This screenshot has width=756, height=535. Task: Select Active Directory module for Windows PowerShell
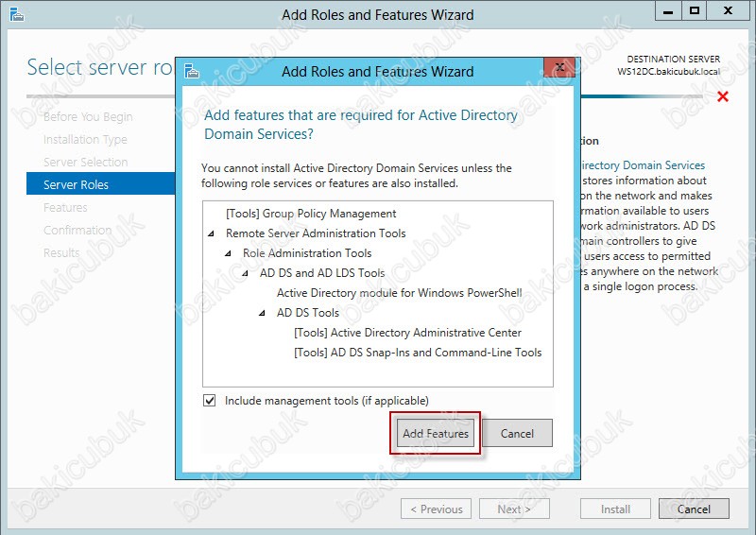tap(399, 293)
